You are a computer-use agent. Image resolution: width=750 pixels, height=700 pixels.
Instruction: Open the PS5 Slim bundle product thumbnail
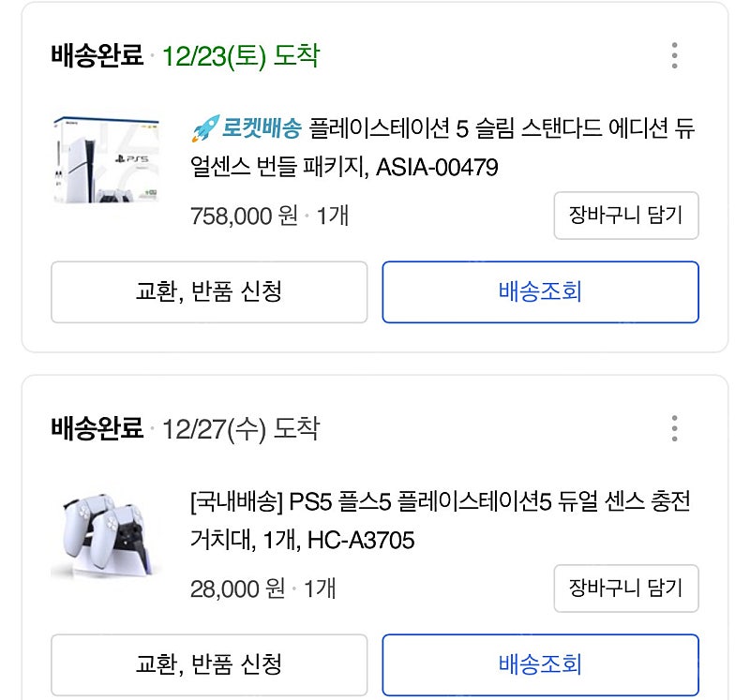coord(106,160)
